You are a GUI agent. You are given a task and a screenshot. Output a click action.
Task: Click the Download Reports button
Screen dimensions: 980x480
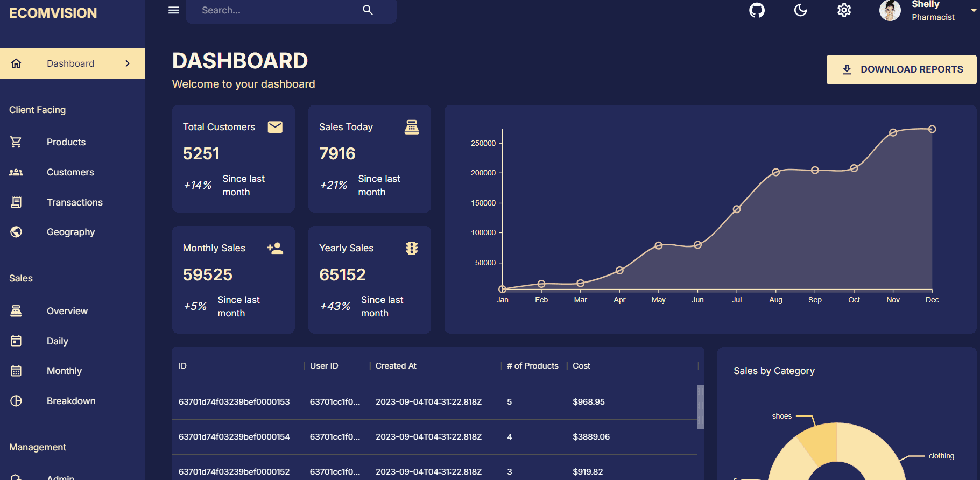coord(901,69)
